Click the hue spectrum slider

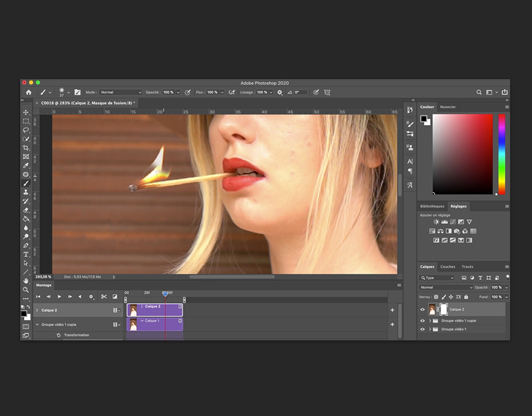point(502,154)
